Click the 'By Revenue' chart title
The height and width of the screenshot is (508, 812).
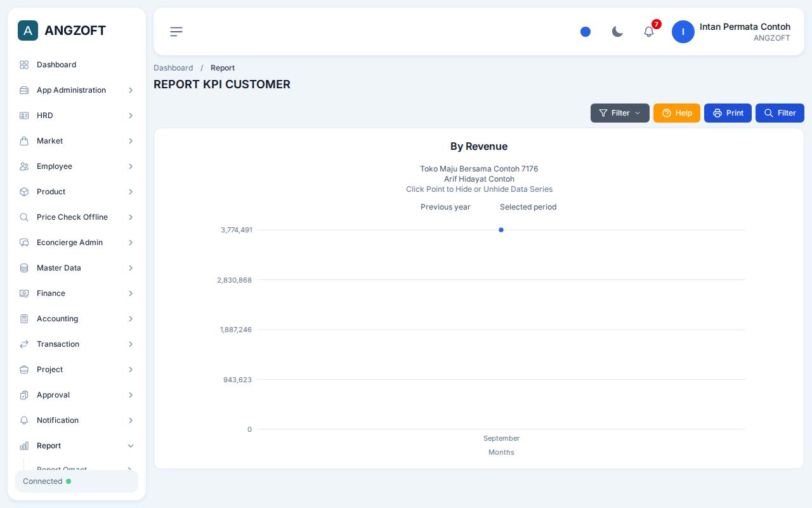[479, 147]
